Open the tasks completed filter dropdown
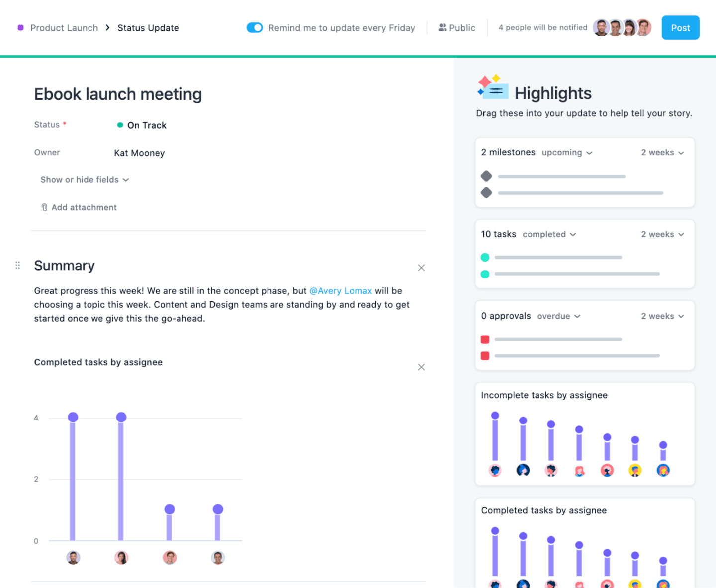The image size is (716, 588). coord(549,234)
